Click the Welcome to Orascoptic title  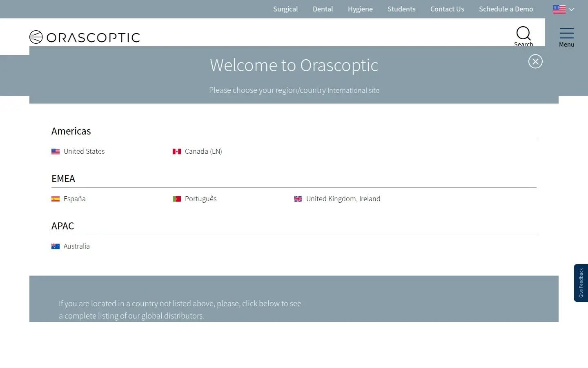point(294,65)
